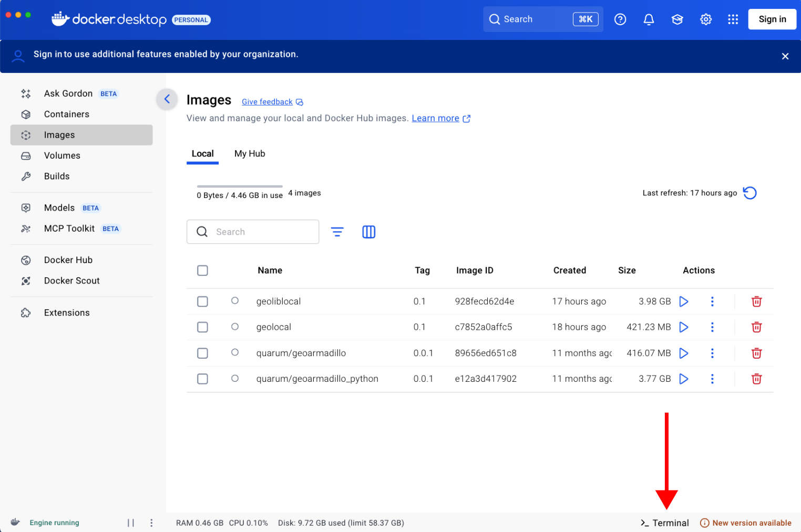801x532 pixels.
Task: Check the quarum/geoarmadillo_python row checkbox
Action: [202, 379]
